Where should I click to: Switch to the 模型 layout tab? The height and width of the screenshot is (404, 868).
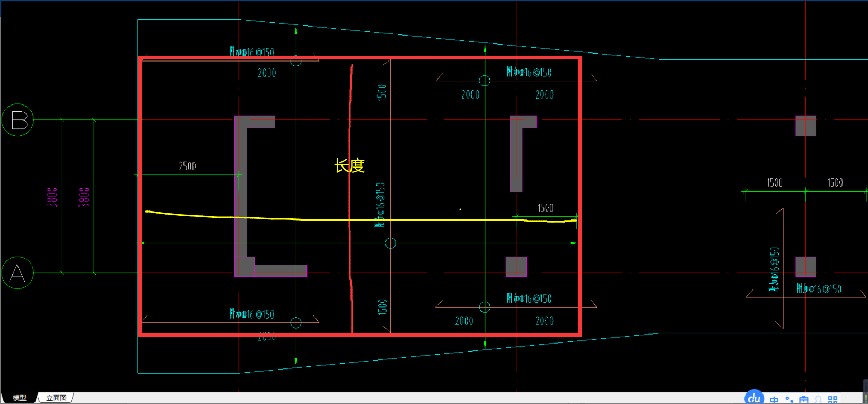coord(20,398)
